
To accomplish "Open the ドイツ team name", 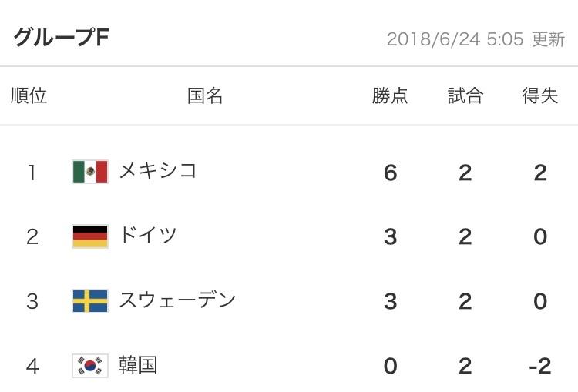I will tap(148, 236).
